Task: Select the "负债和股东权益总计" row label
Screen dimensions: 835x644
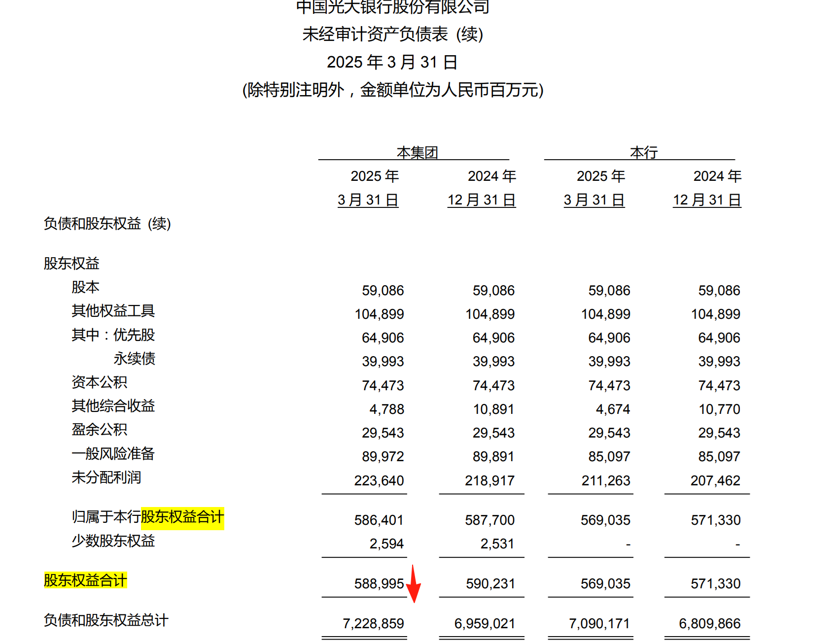Action: tap(106, 620)
